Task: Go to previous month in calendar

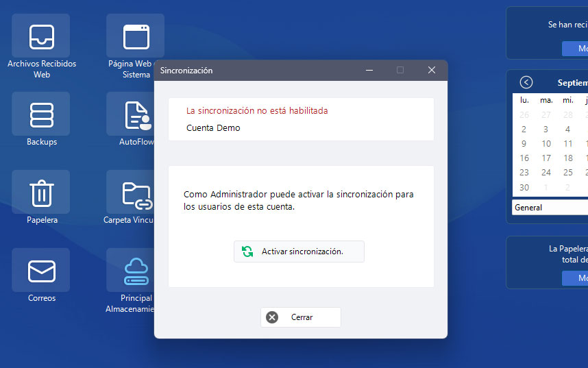Action: coord(526,82)
